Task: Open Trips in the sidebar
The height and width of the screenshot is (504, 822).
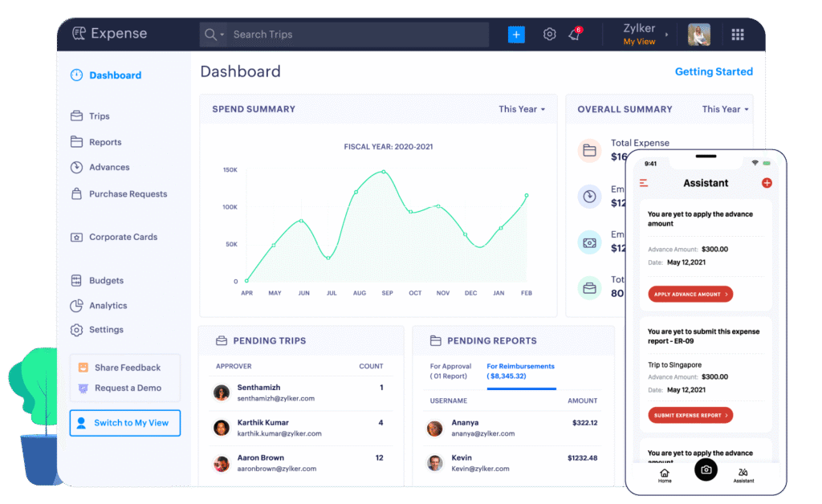Action: (99, 116)
